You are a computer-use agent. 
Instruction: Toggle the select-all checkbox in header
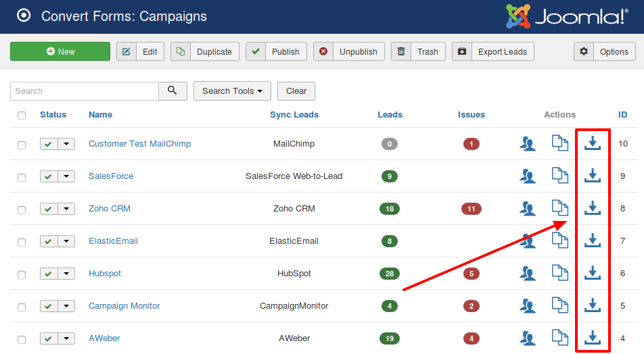pos(22,116)
